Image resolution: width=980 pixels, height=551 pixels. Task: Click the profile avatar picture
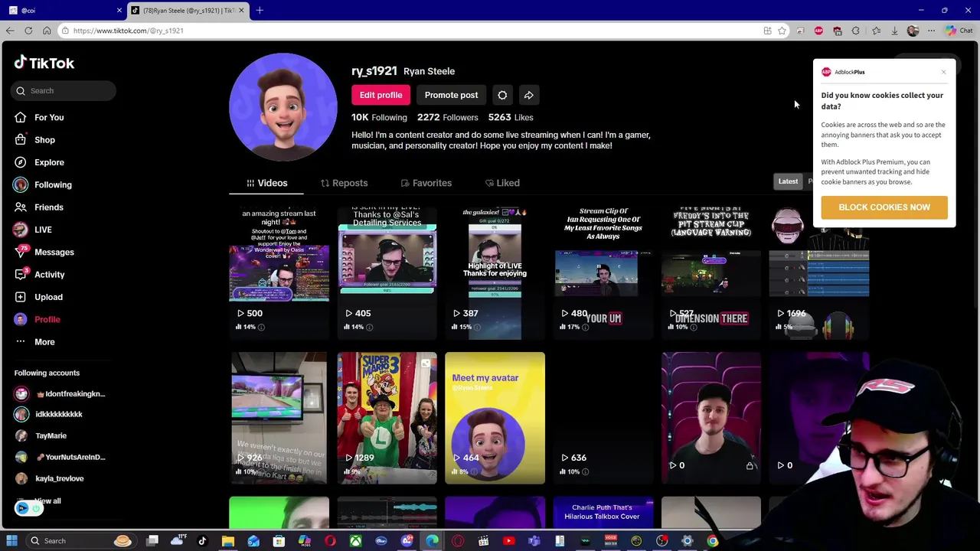(x=283, y=107)
